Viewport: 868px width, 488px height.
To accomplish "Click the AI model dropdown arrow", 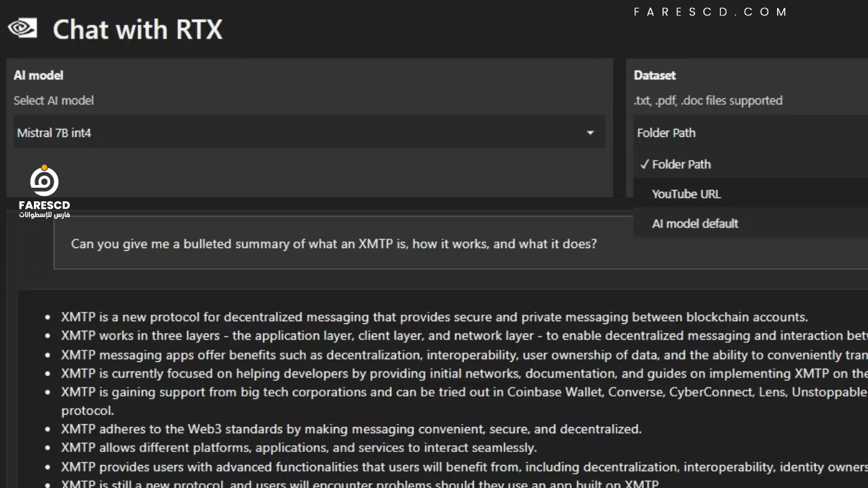I will point(590,133).
